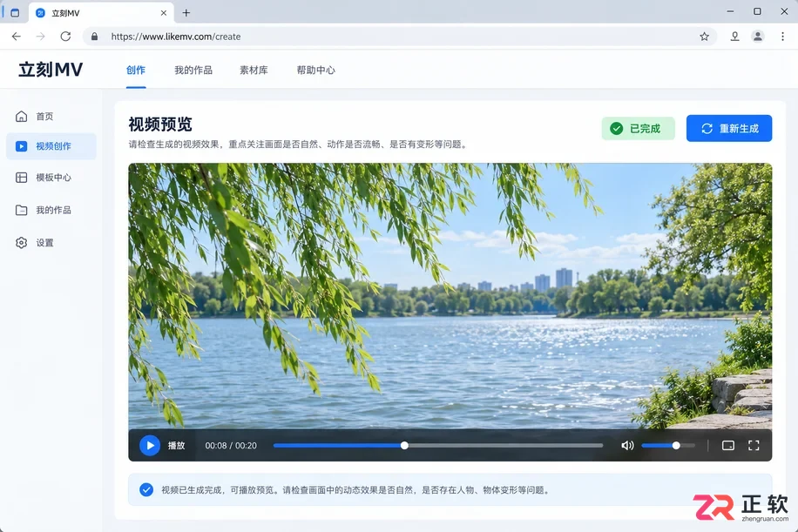Click the play button in video player
Viewport: 798px width, 532px height.
click(x=150, y=446)
